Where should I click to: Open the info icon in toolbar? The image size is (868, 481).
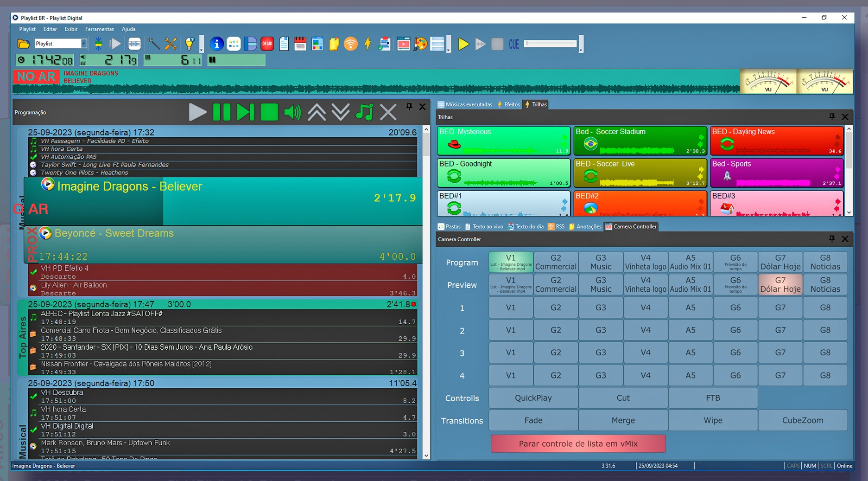coord(216,44)
